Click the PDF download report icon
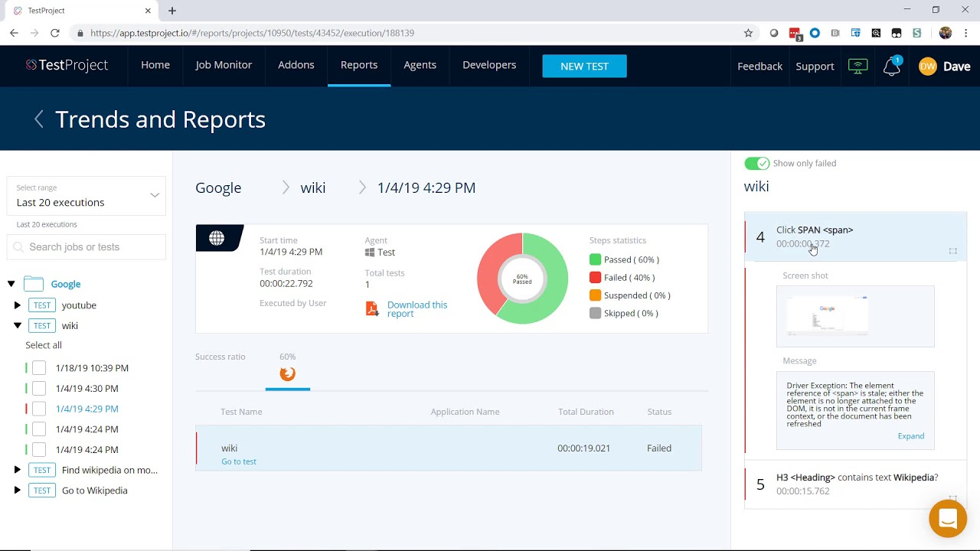The height and width of the screenshot is (551, 980). click(x=372, y=308)
